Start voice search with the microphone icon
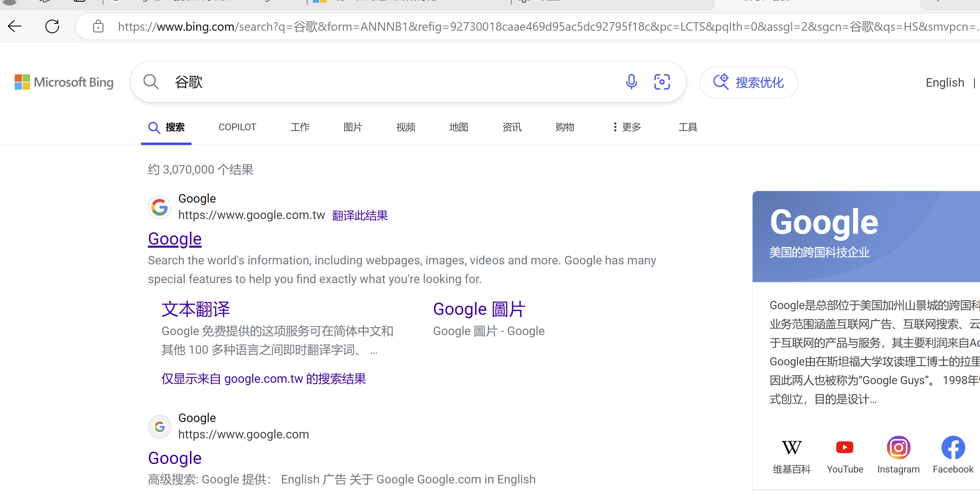Viewport: 980px width, 493px height. coord(631,82)
